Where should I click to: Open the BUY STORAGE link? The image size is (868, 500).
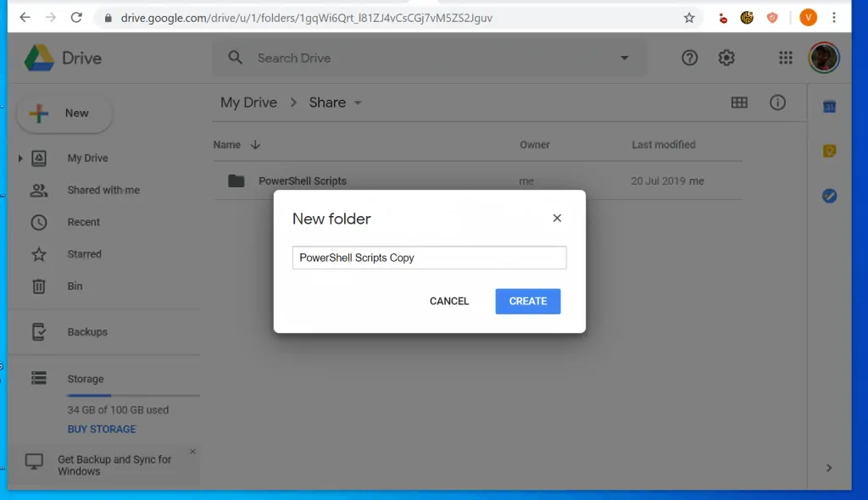point(101,429)
